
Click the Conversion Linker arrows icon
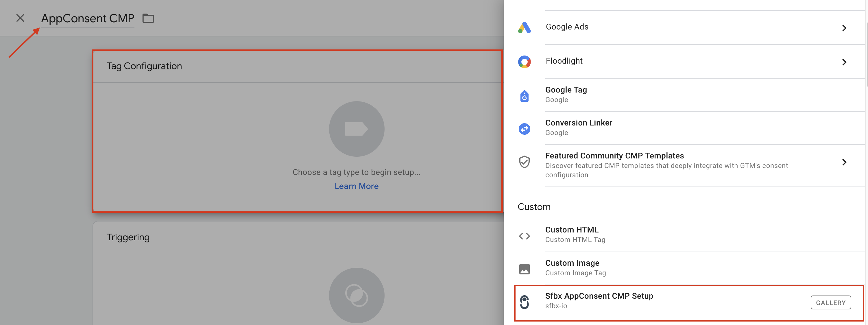[x=524, y=128]
